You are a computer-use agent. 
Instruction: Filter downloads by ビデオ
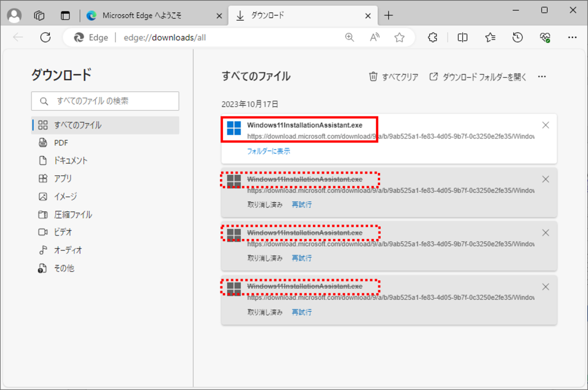click(106, 232)
